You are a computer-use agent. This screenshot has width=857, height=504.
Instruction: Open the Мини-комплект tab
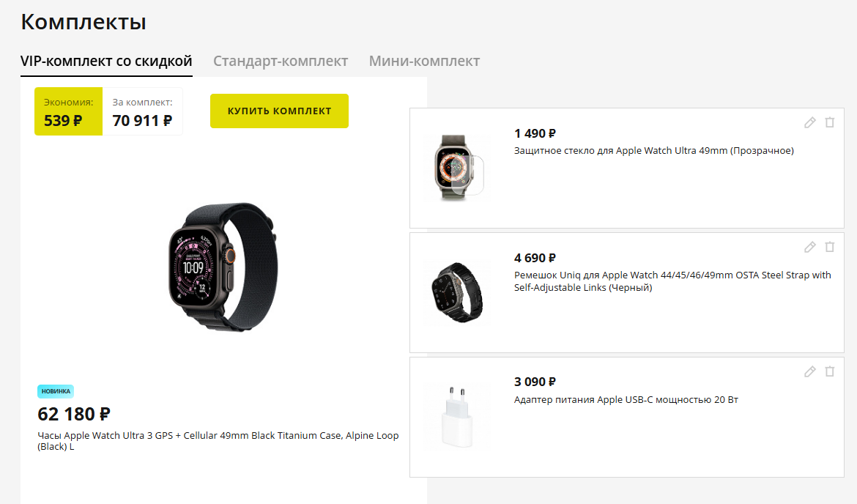pyautogui.click(x=424, y=61)
